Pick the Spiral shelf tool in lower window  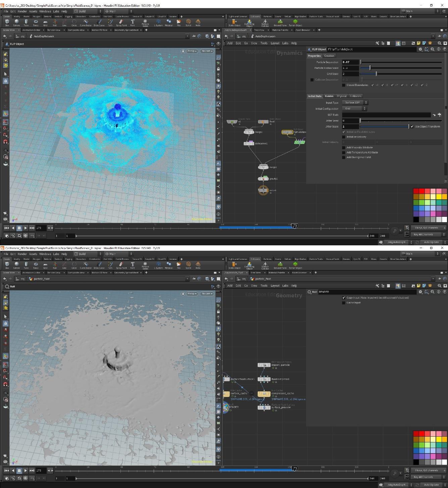click(x=188, y=265)
